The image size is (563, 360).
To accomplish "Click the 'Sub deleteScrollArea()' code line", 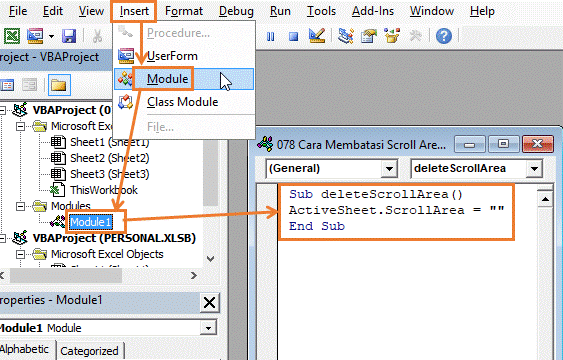I will point(376,194).
